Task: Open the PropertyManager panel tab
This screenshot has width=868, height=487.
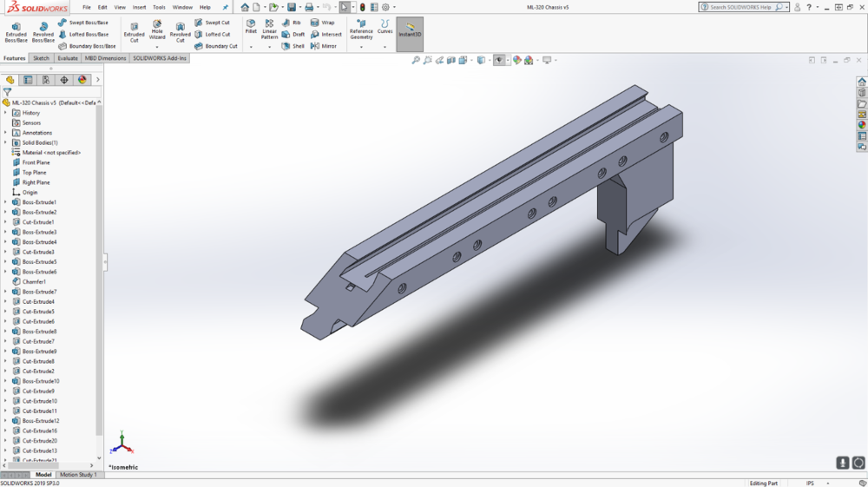Action: [28, 80]
